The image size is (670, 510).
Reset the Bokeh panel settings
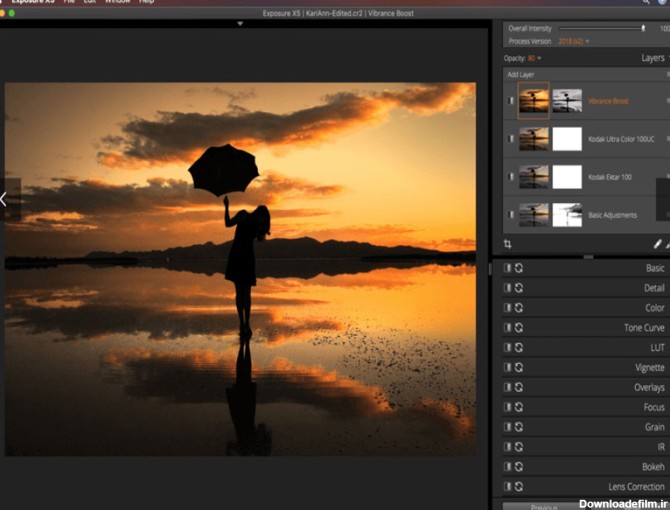[519, 467]
